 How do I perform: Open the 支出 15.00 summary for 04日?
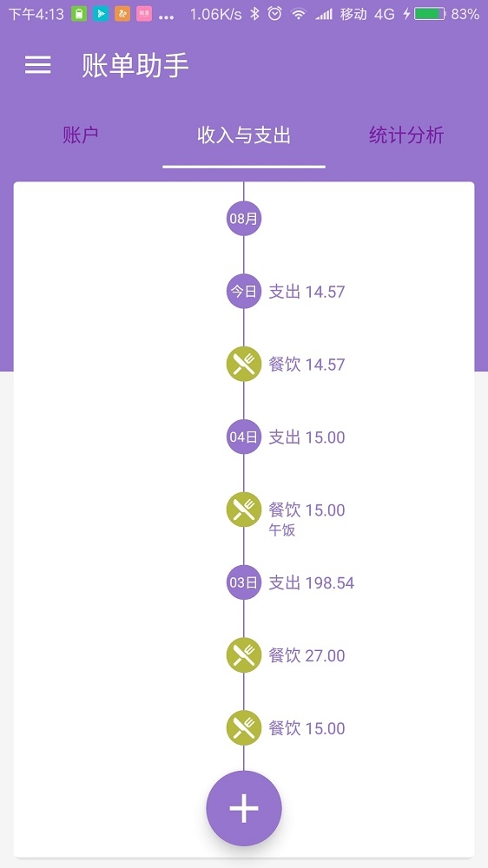[x=307, y=437]
